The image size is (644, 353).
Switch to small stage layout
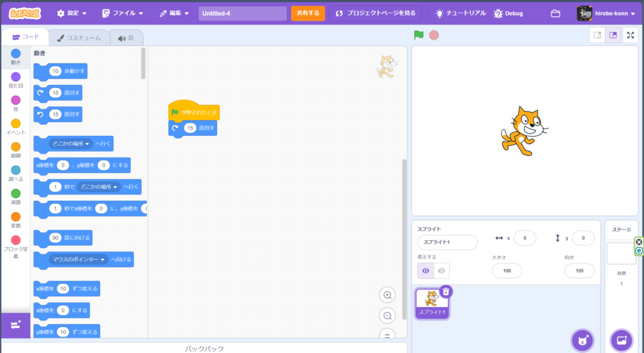pos(597,35)
